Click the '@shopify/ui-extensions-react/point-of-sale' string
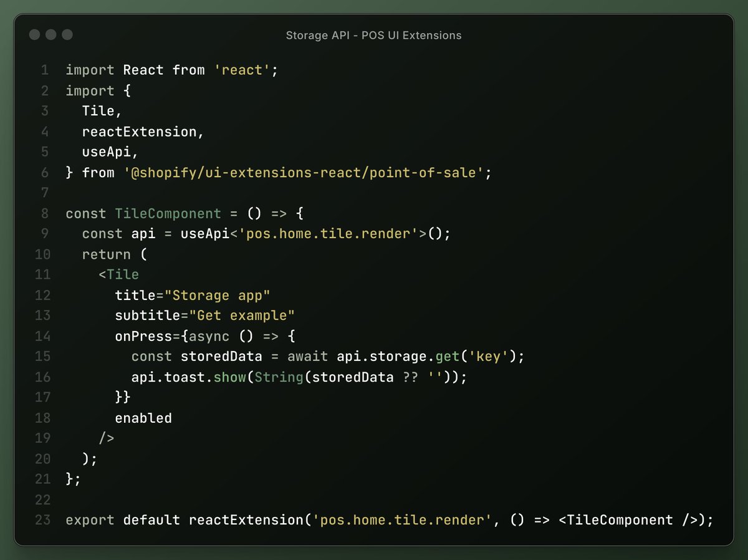This screenshot has height=560, width=748. (x=303, y=173)
